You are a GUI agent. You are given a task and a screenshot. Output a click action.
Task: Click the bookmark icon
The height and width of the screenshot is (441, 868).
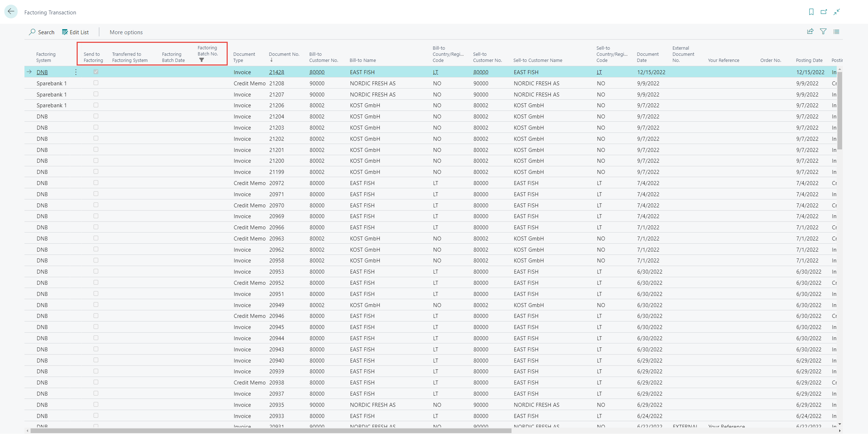pyautogui.click(x=811, y=12)
